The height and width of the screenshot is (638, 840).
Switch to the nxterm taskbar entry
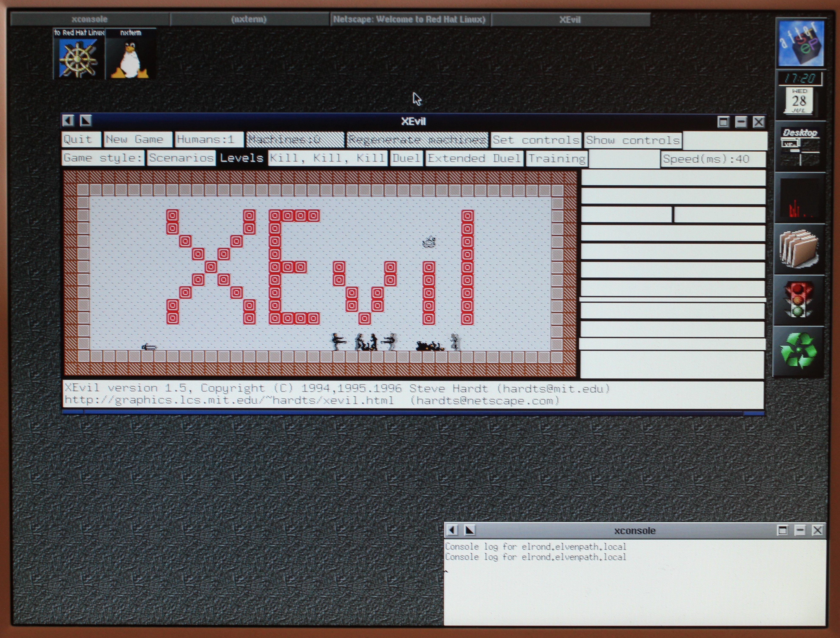tap(249, 19)
